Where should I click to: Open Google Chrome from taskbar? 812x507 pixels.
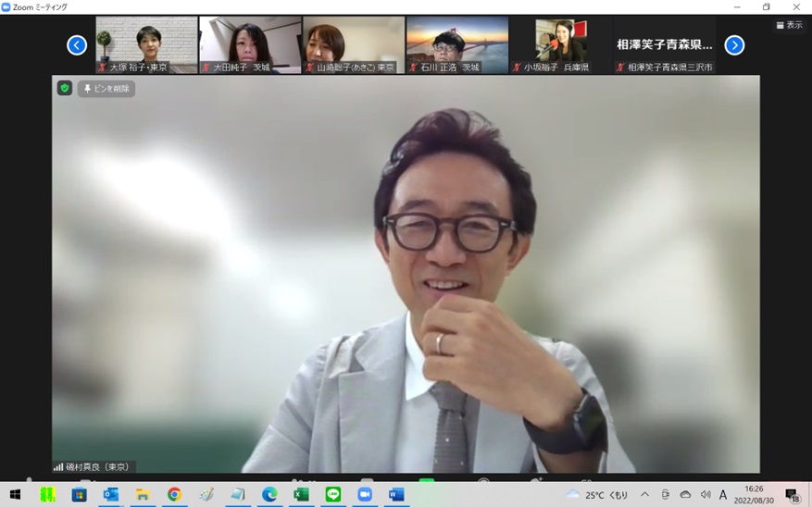174,495
